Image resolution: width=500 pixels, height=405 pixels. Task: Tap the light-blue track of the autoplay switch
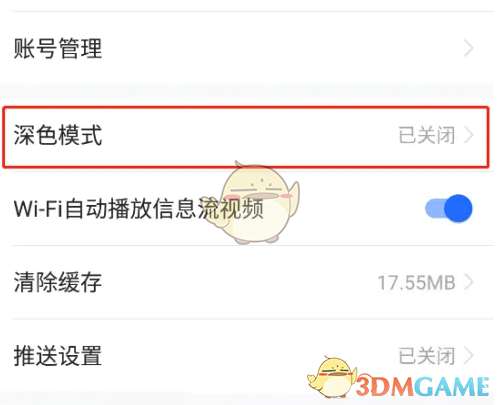pos(434,208)
